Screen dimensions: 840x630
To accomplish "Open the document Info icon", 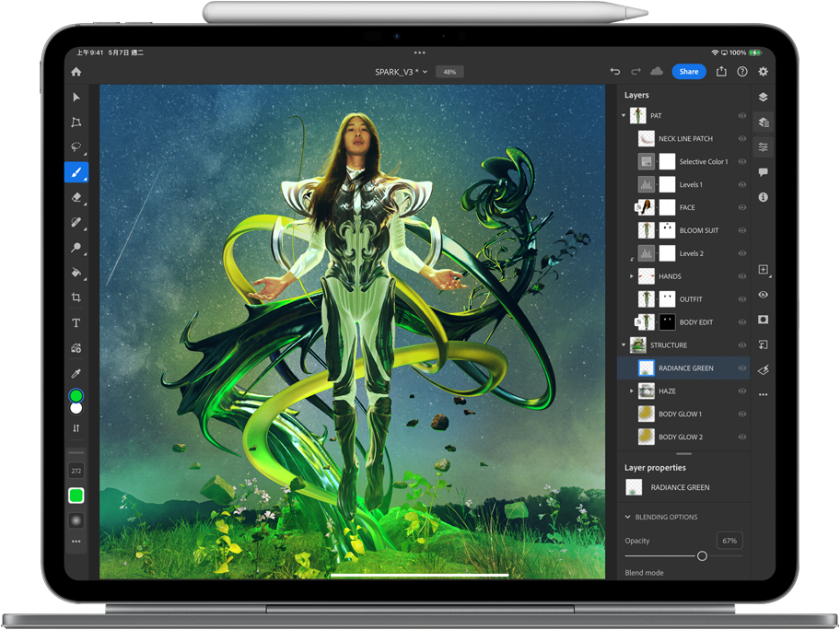I will pyautogui.click(x=763, y=197).
